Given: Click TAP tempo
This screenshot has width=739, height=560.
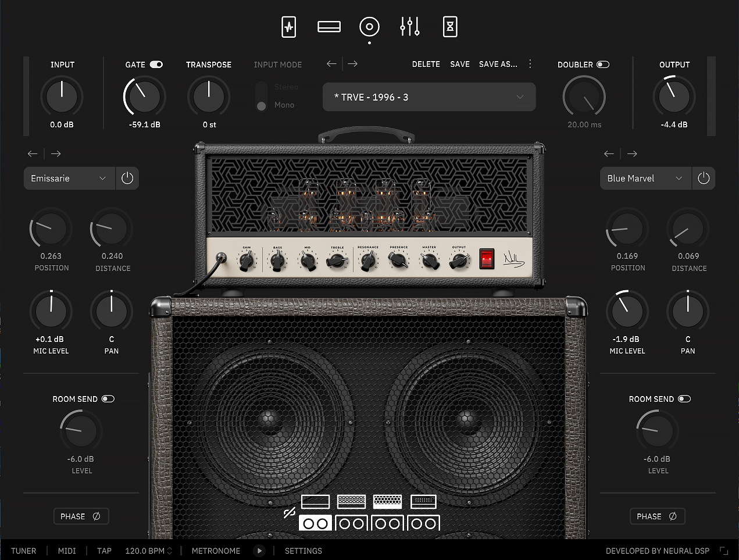Looking at the screenshot, I should click(x=104, y=551).
